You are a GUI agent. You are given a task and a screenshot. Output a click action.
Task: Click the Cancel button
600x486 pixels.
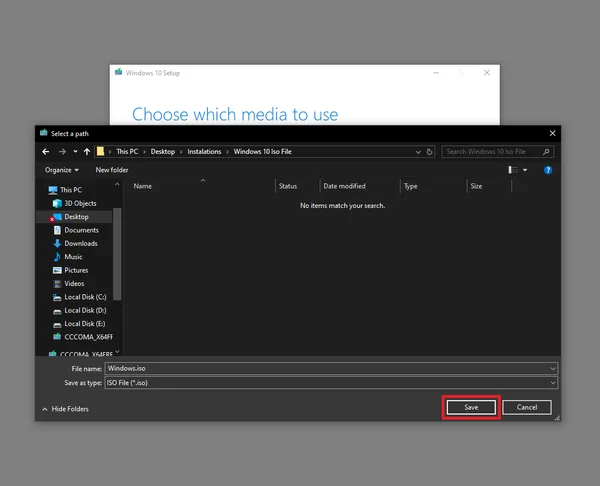527,408
